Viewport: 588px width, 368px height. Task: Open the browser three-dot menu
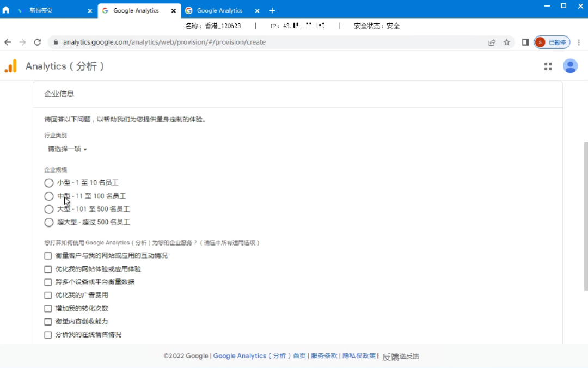point(579,42)
